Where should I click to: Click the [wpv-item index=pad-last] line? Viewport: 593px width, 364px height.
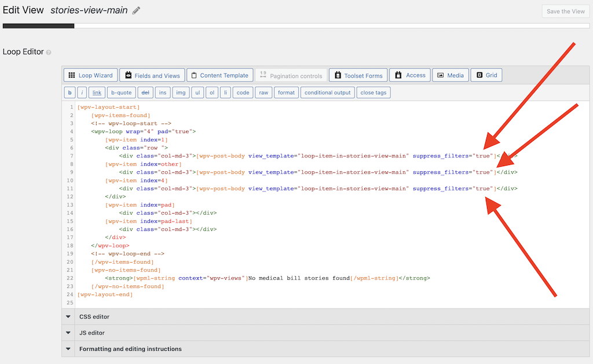pyautogui.click(x=149, y=221)
